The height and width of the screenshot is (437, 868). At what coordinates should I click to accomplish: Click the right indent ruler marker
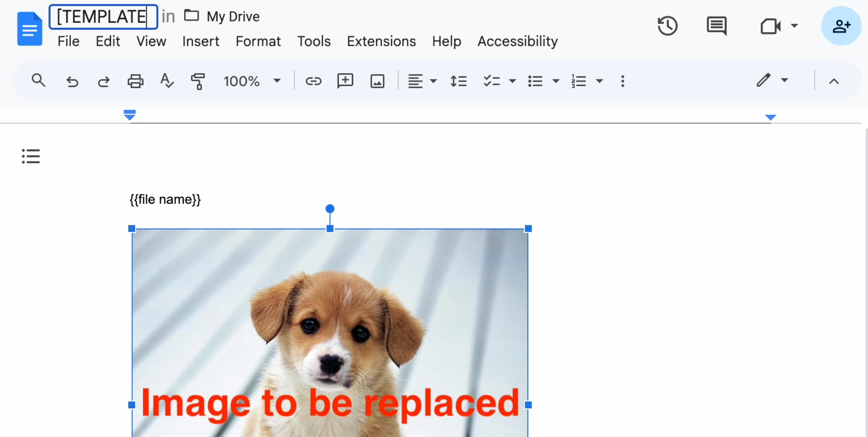tap(771, 117)
